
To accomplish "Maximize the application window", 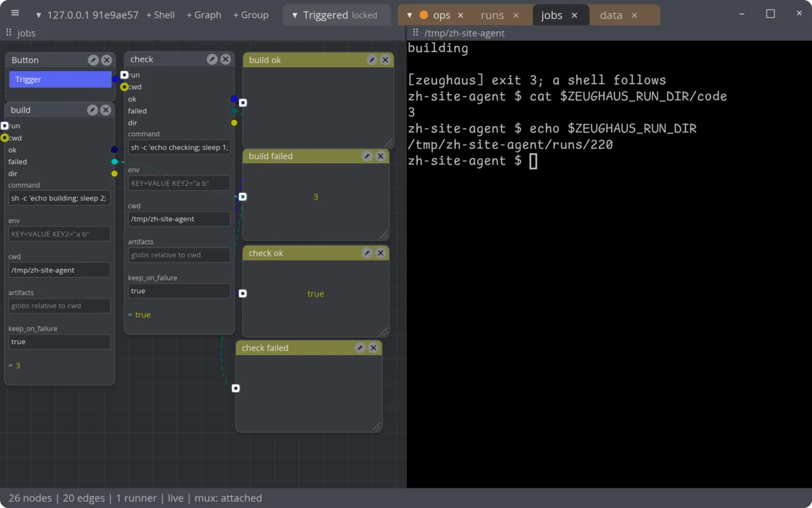I will (770, 14).
